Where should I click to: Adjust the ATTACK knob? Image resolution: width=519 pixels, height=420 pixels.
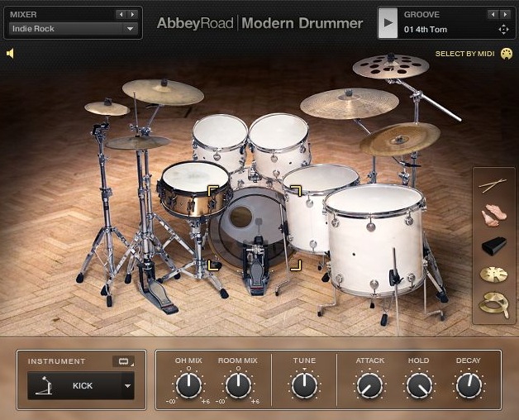369,386
